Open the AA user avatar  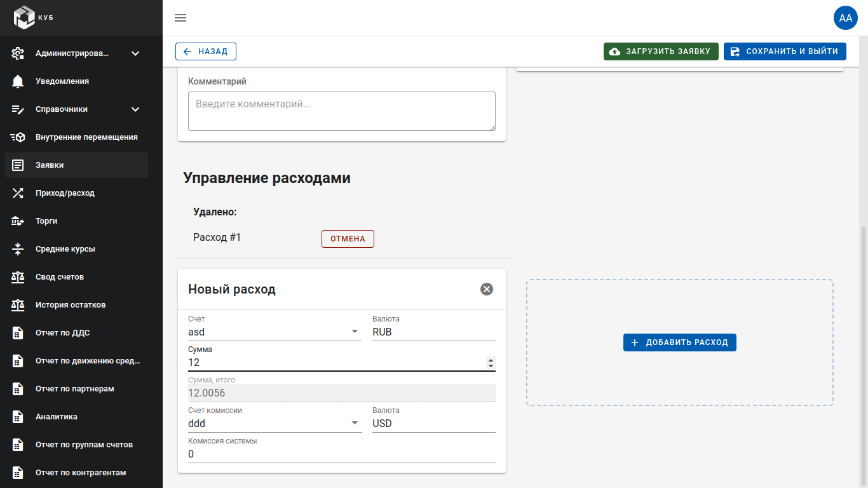(846, 18)
